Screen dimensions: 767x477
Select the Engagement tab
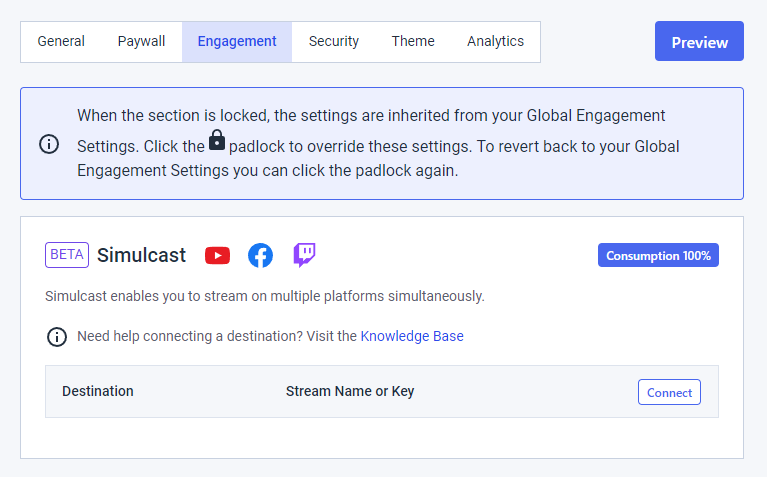pyautogui.click(x=237, y=42)
